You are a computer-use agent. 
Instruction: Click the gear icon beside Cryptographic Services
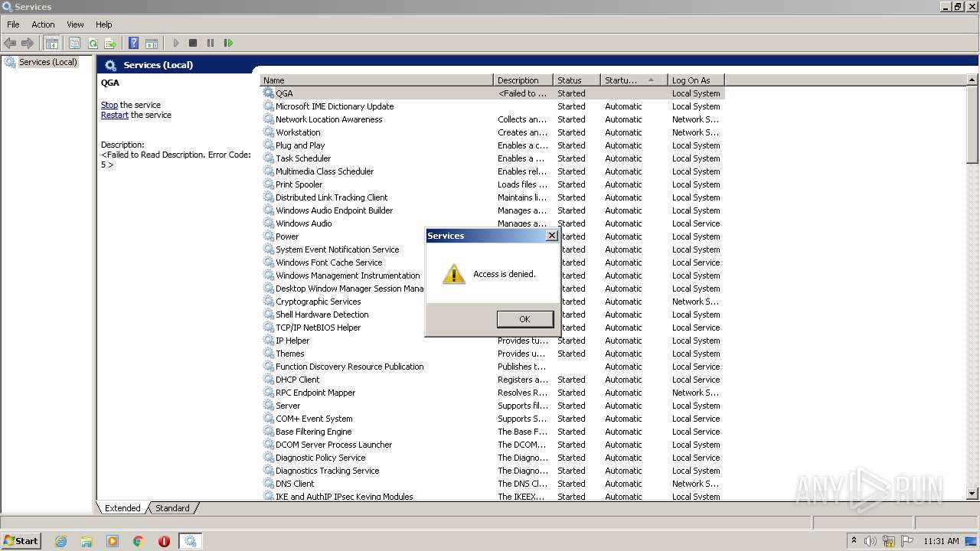[x=269, y=302]
